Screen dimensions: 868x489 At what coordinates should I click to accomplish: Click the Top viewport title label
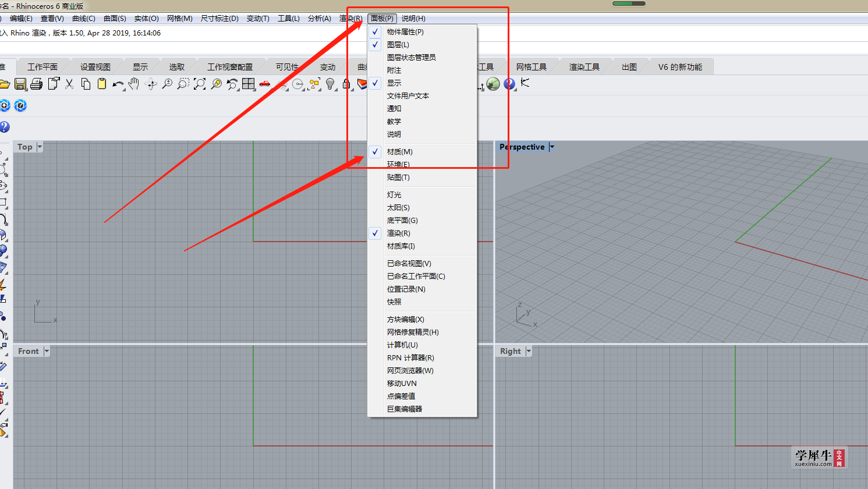coord(25,147)
